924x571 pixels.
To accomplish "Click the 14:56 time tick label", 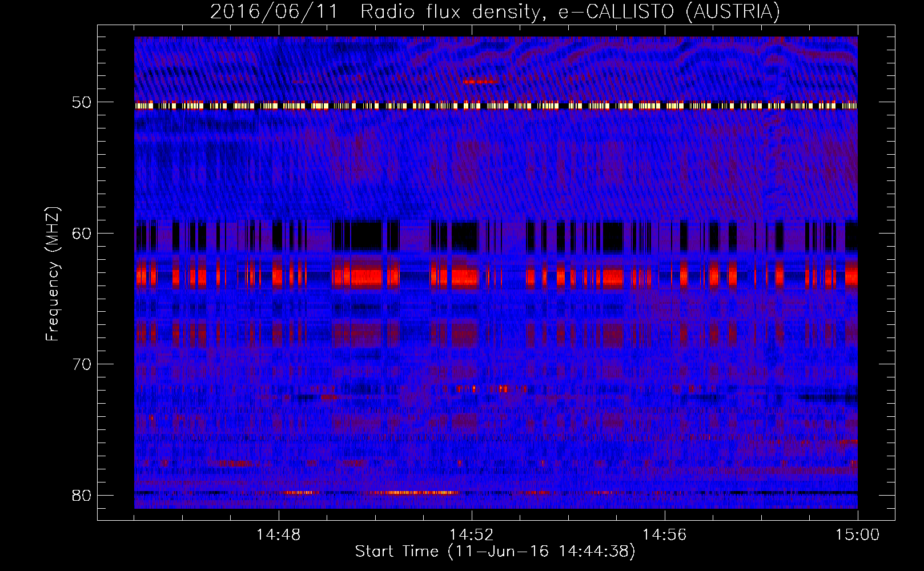I will pos(665,535).
